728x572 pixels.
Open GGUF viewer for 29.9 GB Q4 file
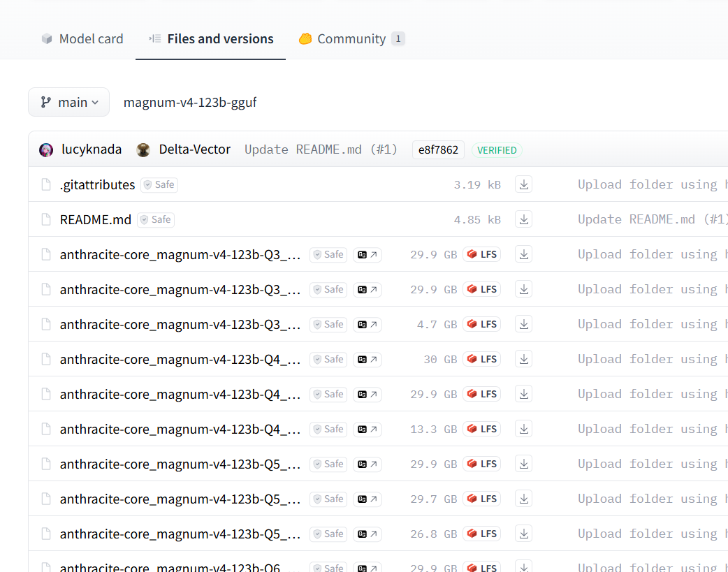coord(367,394)
